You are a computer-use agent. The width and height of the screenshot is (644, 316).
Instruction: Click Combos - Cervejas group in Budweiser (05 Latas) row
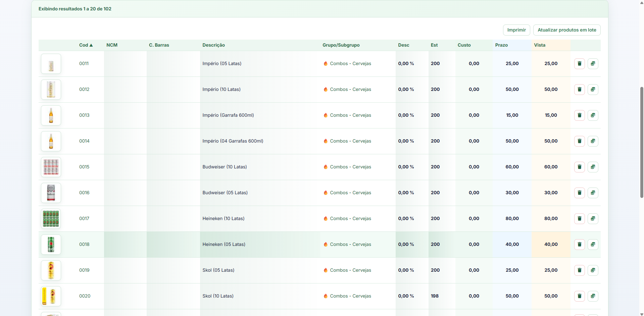click(350, 193)
